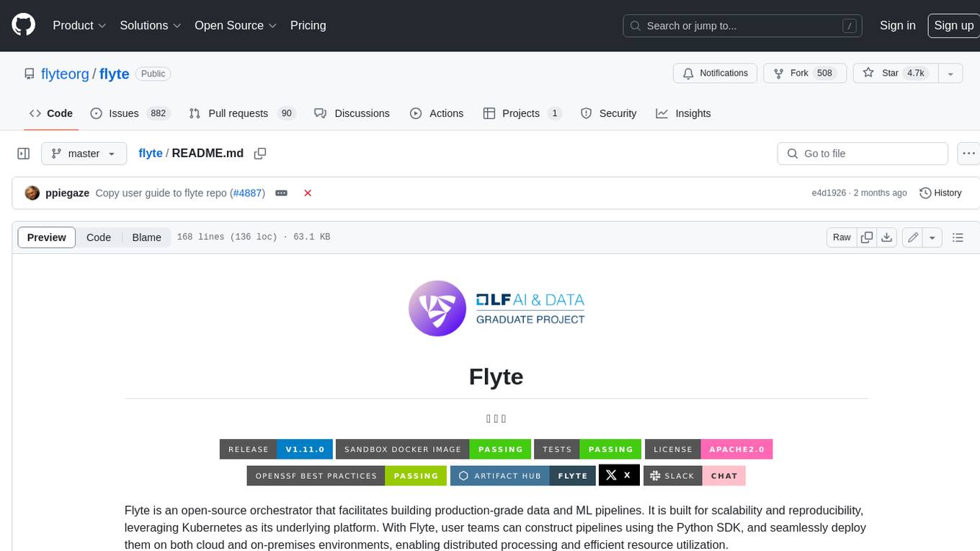The image size is (980, 551).
Task: Expand the Product menu
Action: click(79, 25)
